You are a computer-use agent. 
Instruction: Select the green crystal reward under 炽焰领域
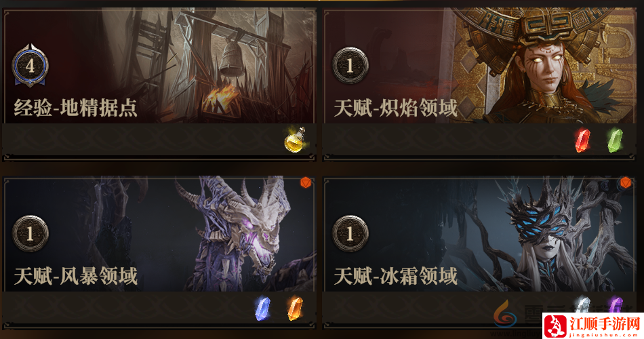(615, 140)
